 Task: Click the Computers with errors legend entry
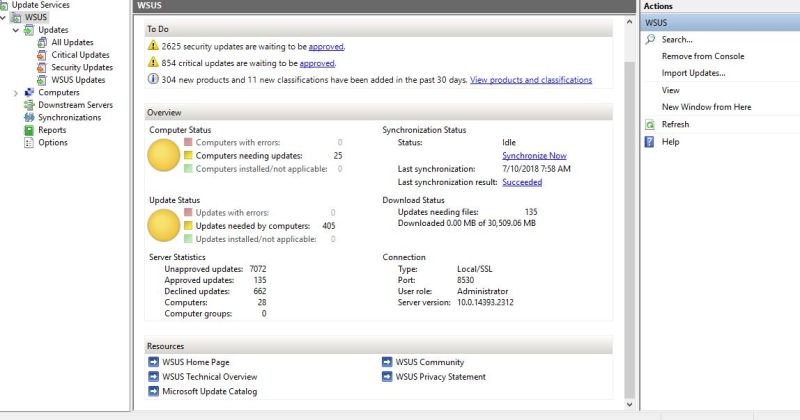click(x=232, y=142)
